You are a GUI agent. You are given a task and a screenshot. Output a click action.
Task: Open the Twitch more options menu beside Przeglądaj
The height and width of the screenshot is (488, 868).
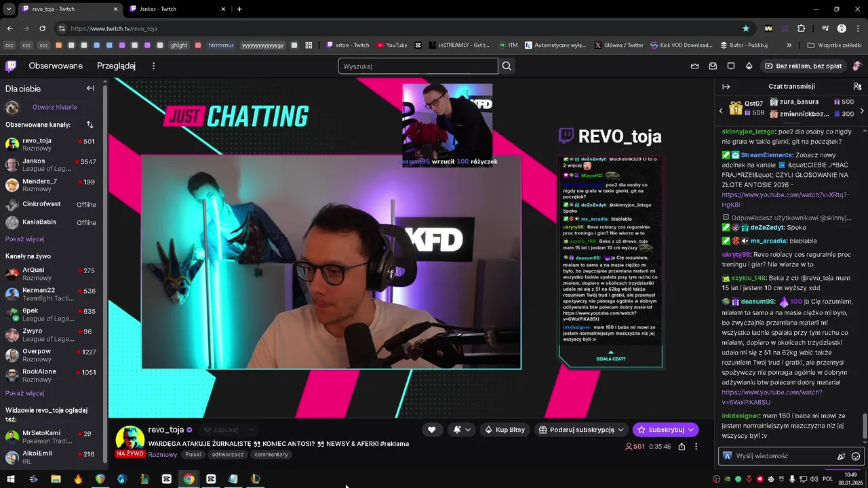point(153,66)
